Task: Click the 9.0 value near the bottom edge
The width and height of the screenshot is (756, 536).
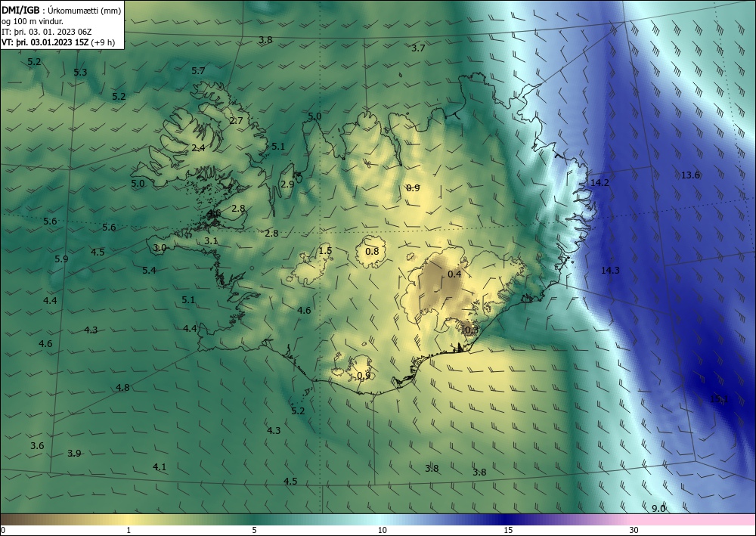Action: pos(658,509)
